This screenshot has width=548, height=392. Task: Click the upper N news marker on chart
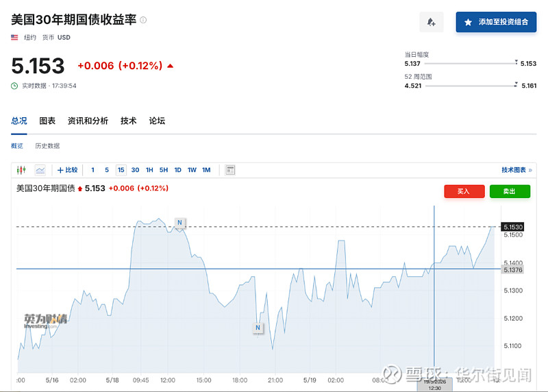pos(179,223)
